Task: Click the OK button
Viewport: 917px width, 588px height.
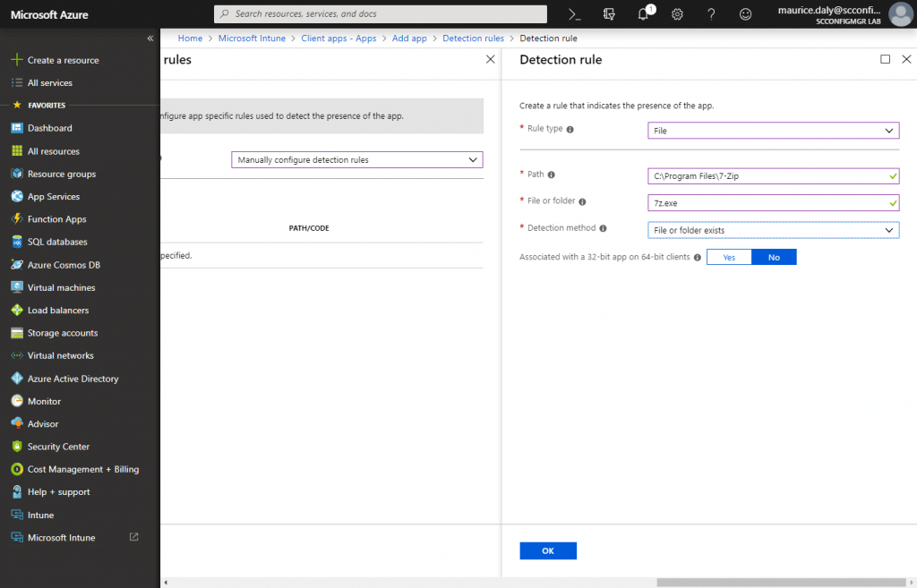Action: (x=548, y=551)
